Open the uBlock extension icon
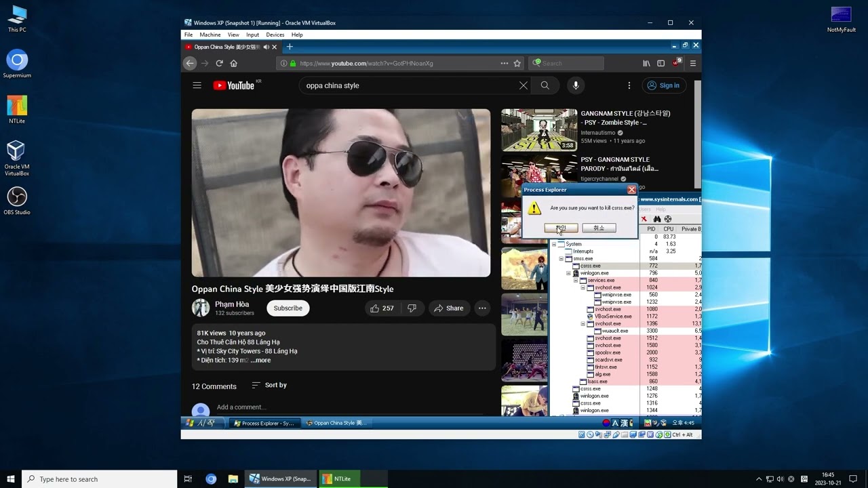 click(x=676, y=63)
